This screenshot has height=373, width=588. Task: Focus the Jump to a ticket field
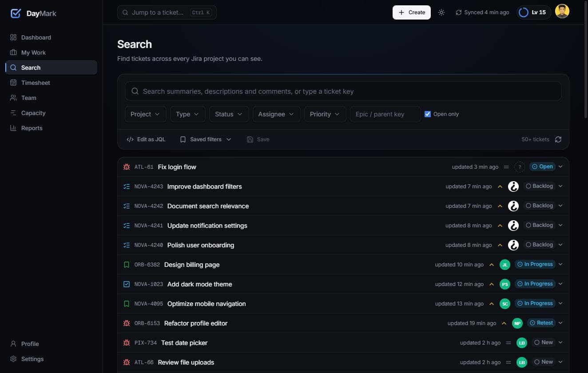167,12
